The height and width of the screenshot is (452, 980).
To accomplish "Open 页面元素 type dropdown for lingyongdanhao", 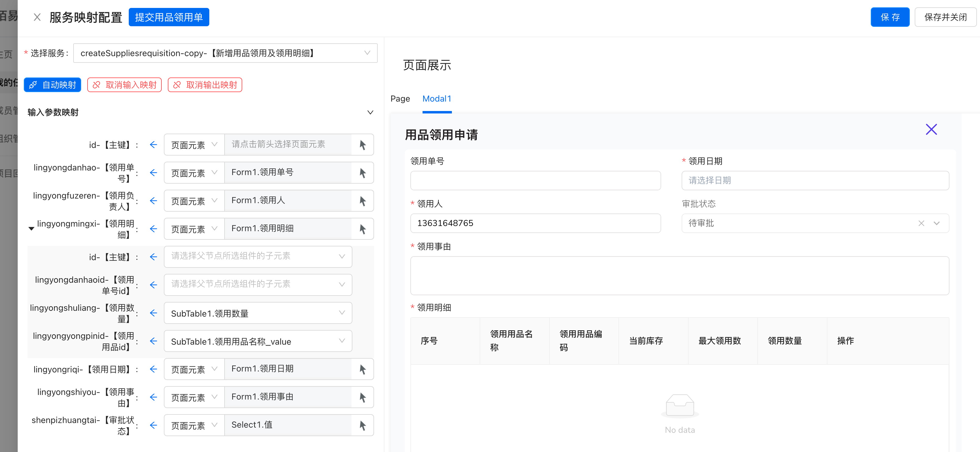I will [x=194, y=173].
